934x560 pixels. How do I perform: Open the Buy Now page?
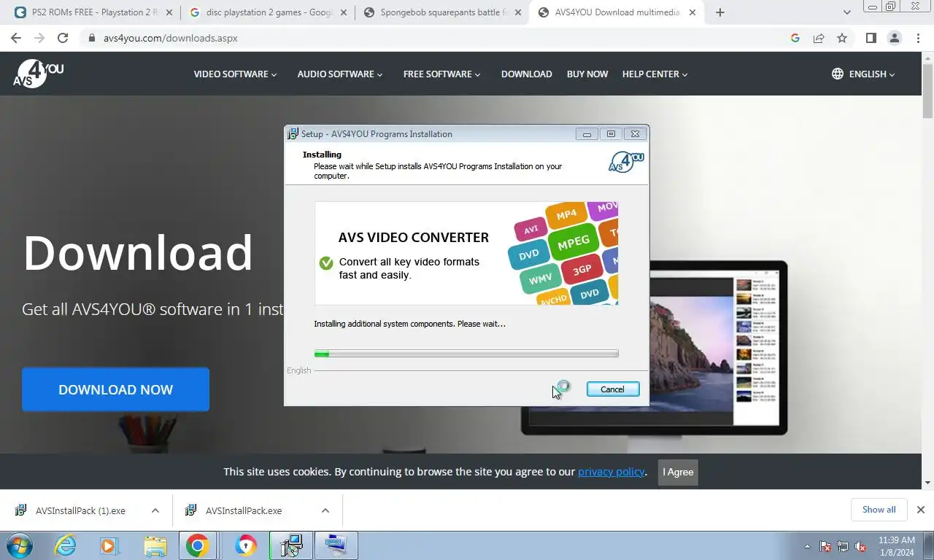[587, 74]
